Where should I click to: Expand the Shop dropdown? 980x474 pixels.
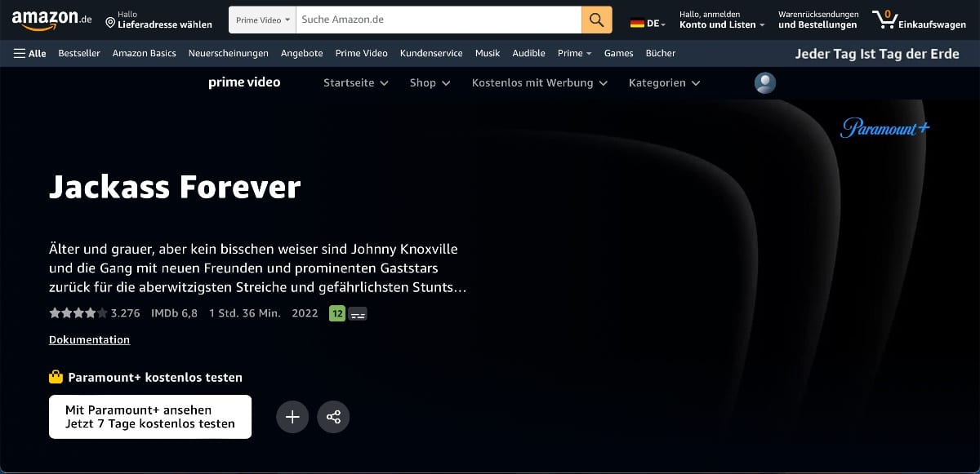tap(430, 82)
